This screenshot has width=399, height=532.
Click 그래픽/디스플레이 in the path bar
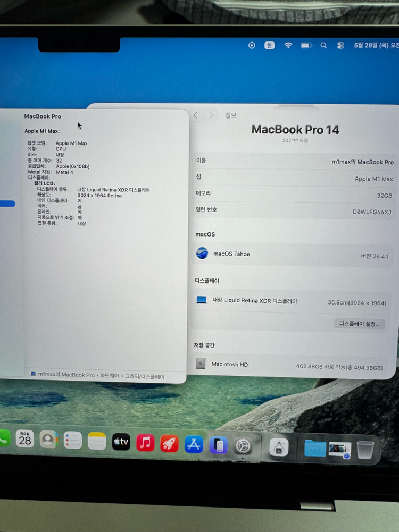pyautogui.click(x=145, y=377)
